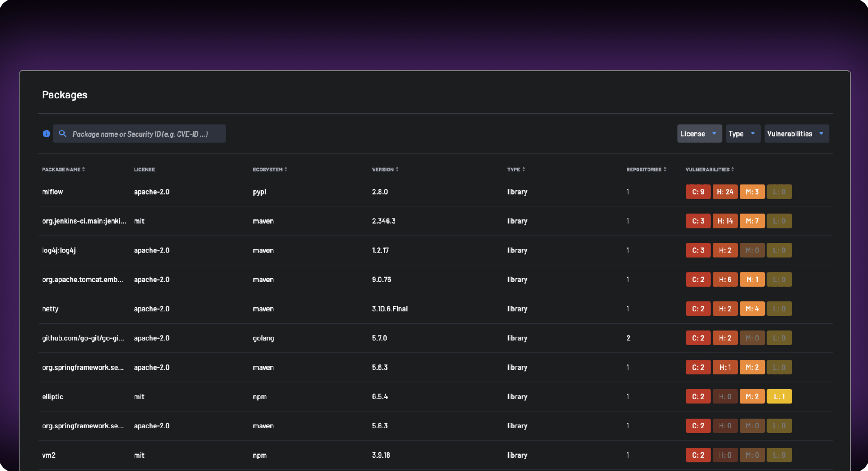This screenshot has height=471, width=868.
Task: Open the vm2 package entry
Action: pos(49,455)
